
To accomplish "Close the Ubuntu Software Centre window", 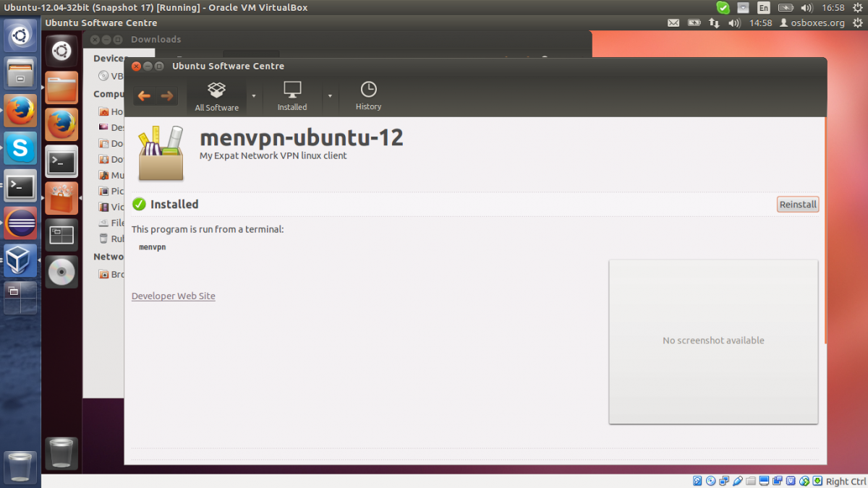I will (x=135, y=66).
